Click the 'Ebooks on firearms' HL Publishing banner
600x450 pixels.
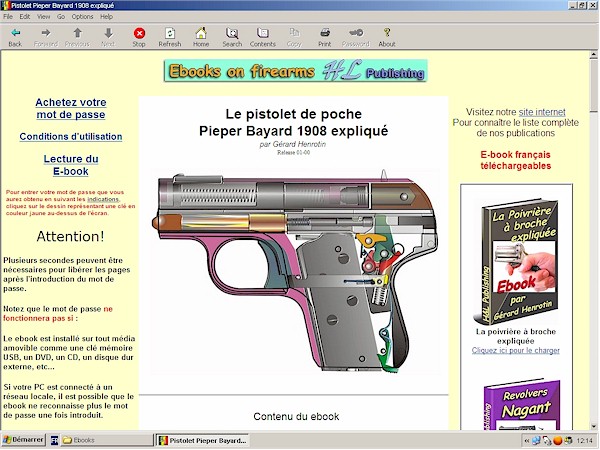295,71
